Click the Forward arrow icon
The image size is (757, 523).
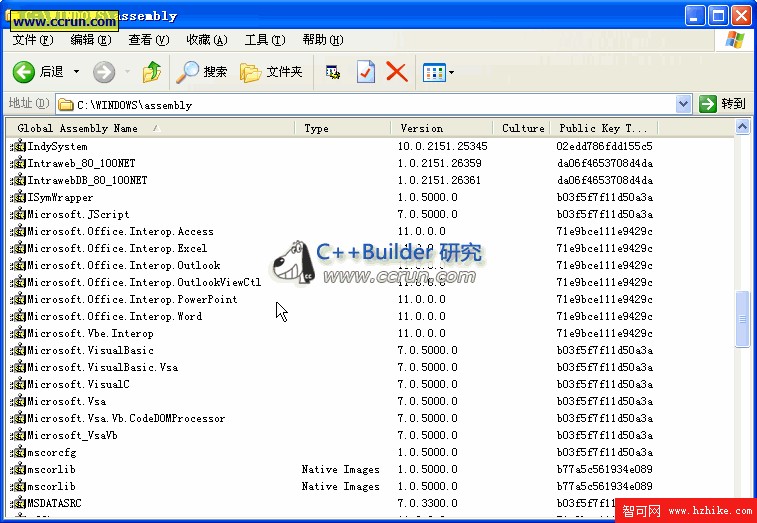click(x=104, y=72)
